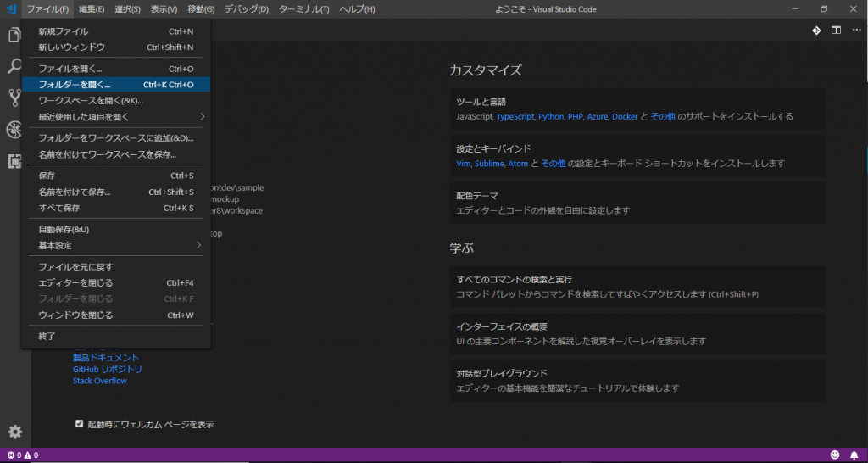Open 対話型プレイグラウンド card
This screenshot has height=463, width=868.
coord(637,381)
